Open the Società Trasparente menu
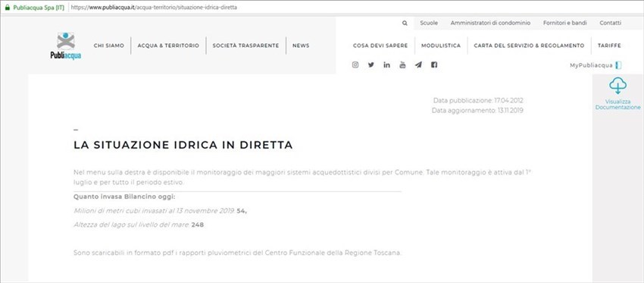The height and width of the screenshot is (283, 644). (245, 46)
